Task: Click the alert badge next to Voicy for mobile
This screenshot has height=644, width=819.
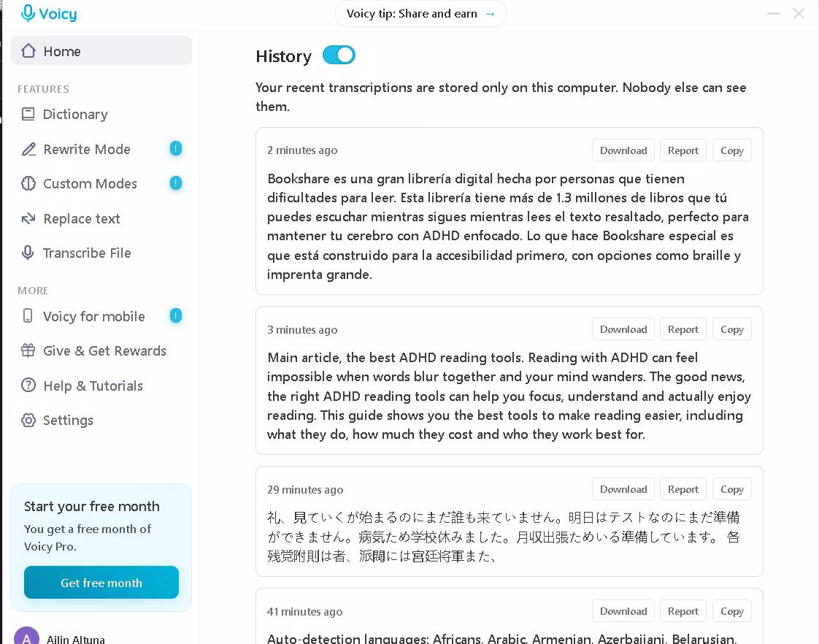Action: [176, 316]
